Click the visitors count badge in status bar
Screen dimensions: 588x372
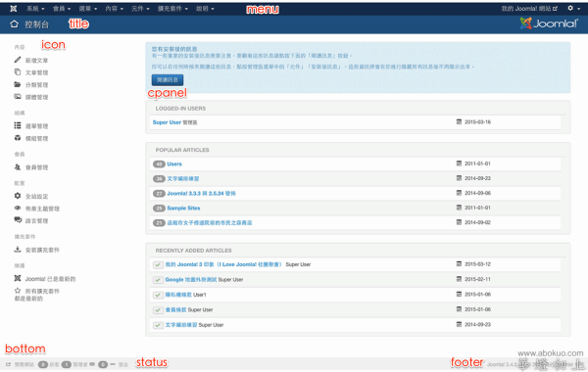coord(43,364)
